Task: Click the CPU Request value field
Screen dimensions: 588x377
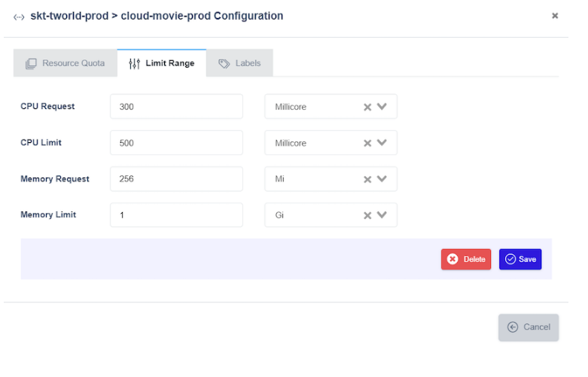Action: [x=176, y=106]
